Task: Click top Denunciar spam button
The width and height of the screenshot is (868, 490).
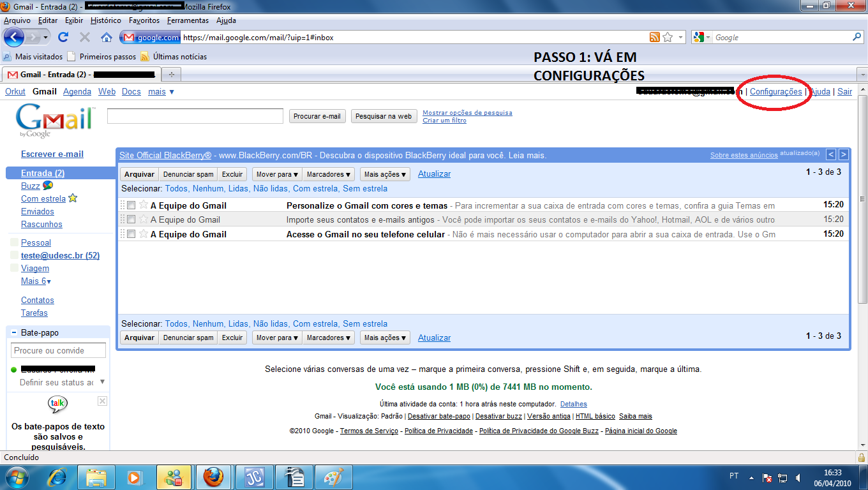Action: [188, 174]
